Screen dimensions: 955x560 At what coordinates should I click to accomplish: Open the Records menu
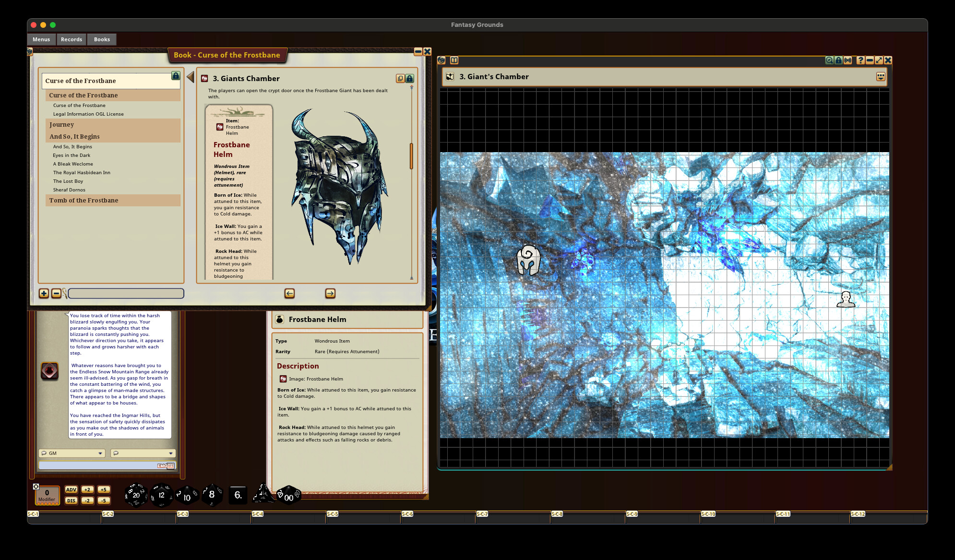pyautogui.click(x=71, y=39)
